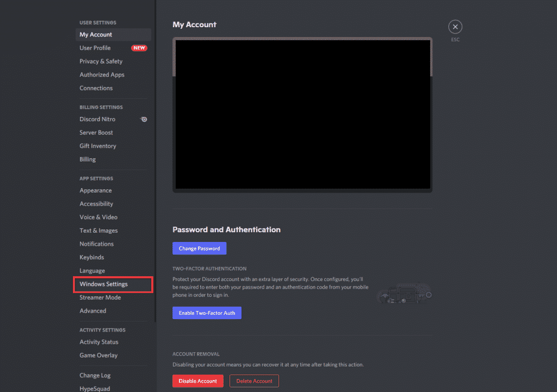Enable Two-Factor Auth
Screen dimensions: 557x392
[207, 313]
